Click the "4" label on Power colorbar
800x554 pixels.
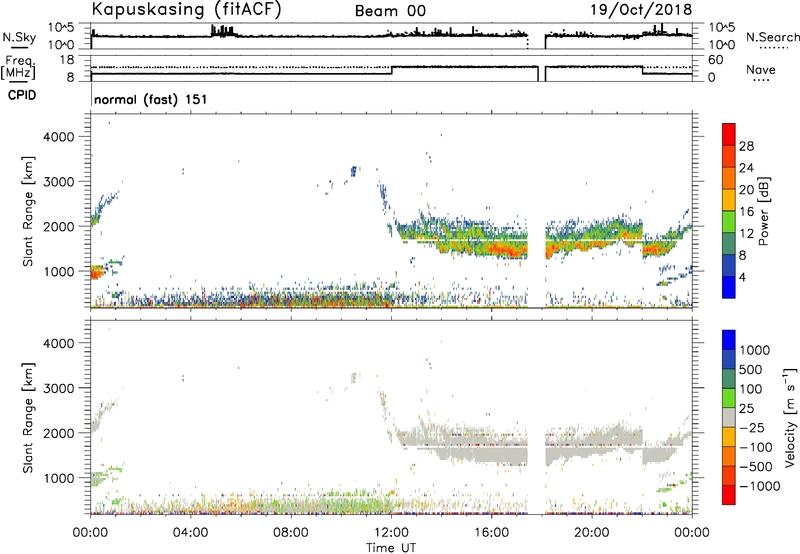tap(743, 277)
